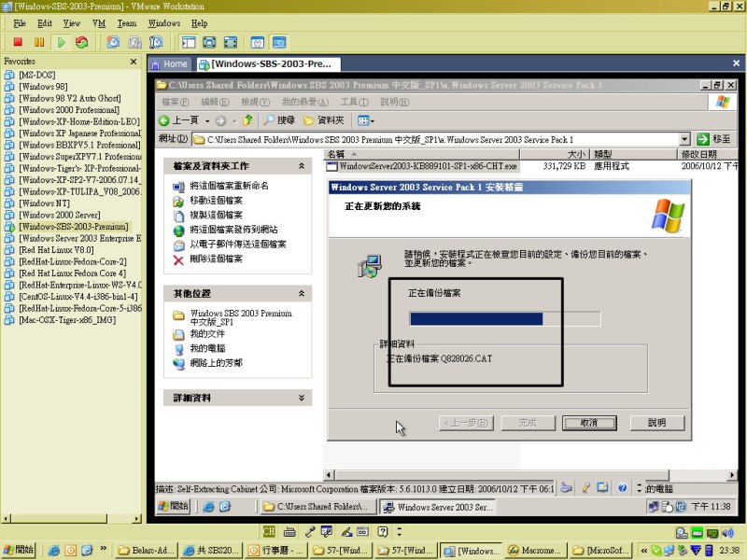The width and height of the screenshot is (747, 560).
Task: Click the address bar path field
Action: [436, 139]
